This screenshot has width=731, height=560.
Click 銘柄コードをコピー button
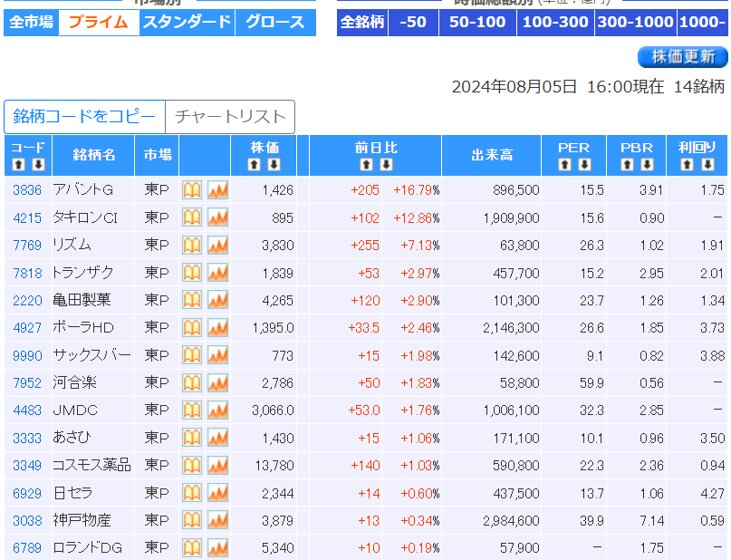pos(84,117)
